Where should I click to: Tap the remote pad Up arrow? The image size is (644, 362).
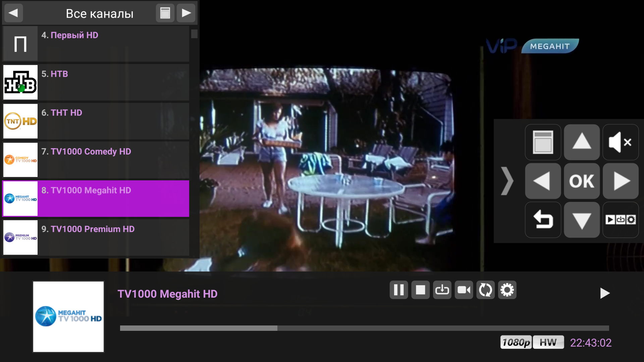pyautogui.click(x=582, y=142)
